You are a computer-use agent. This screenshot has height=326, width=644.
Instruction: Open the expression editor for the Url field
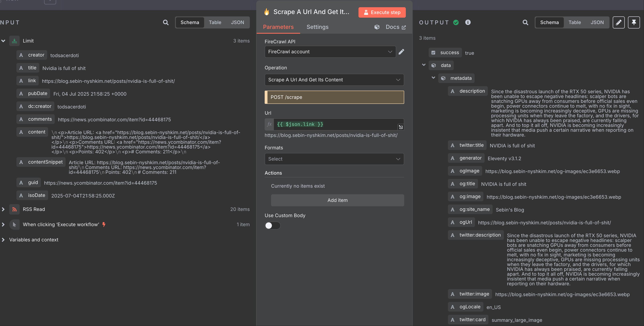401,127
